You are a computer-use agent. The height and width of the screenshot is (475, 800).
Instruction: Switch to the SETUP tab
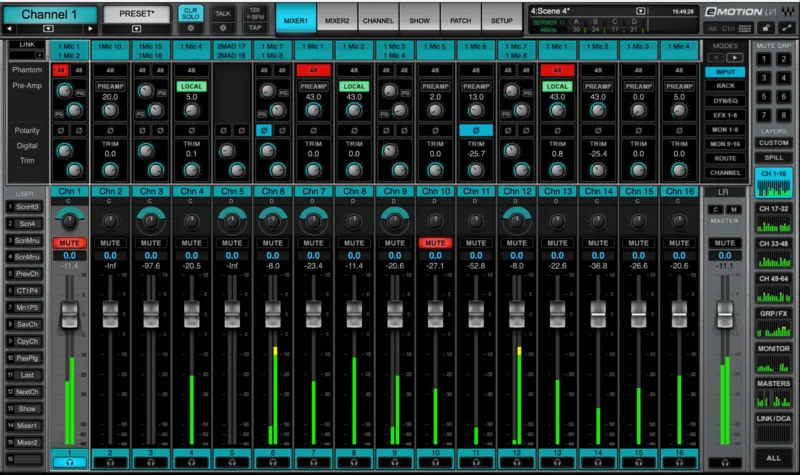coord(502,20)
